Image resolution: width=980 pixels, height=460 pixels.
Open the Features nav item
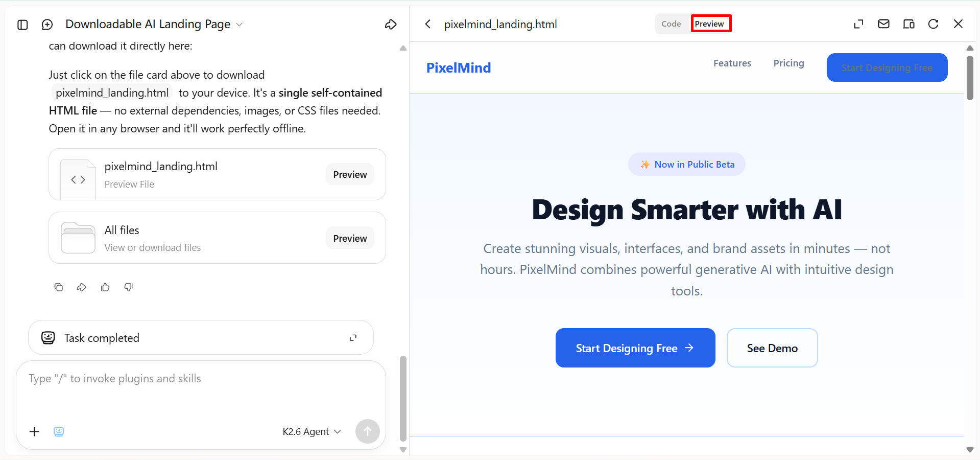[x=732, y=63]
